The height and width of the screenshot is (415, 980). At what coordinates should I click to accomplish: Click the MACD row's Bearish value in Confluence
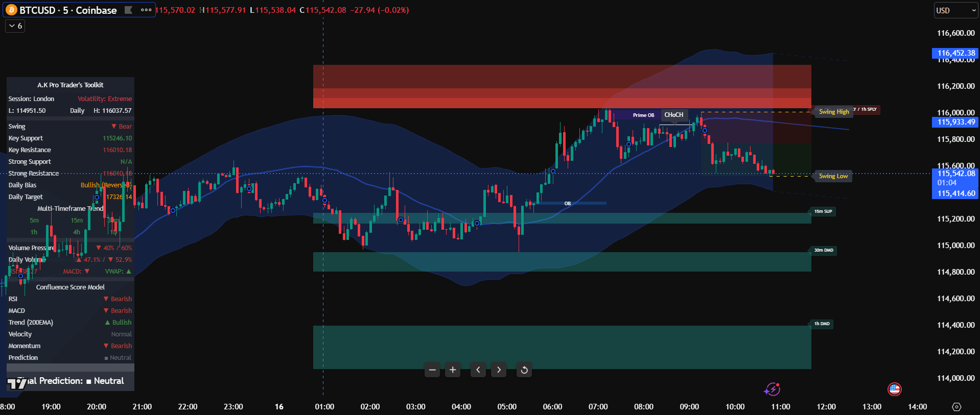(118, 311)
